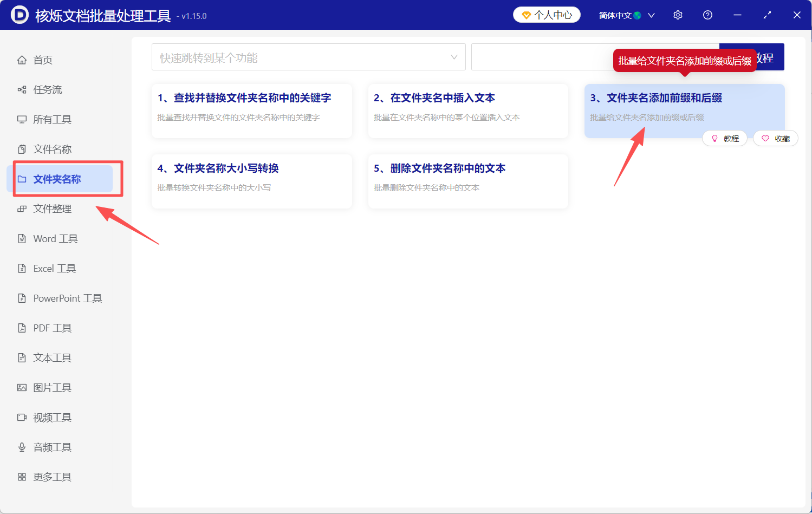Click the Excel file icon in sidebar
Viewport: 812px width, 514px height.
(22, 268)
